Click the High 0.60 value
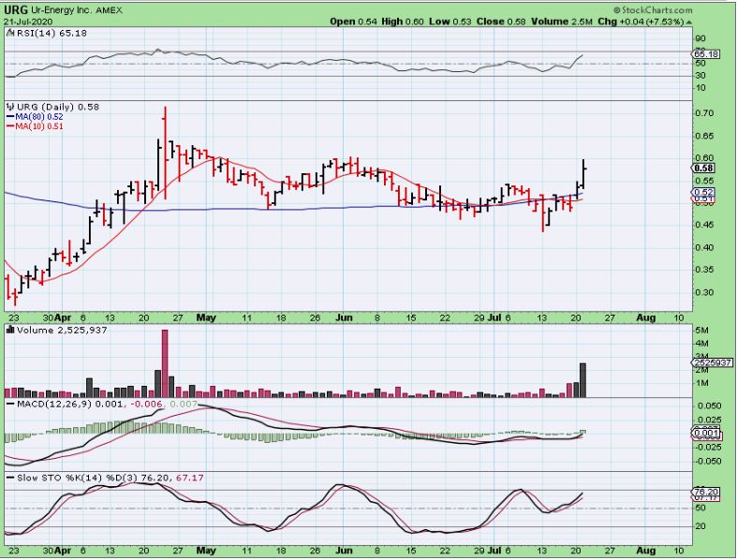The width and height of the screenshot is (737, 560). [403, 22]
